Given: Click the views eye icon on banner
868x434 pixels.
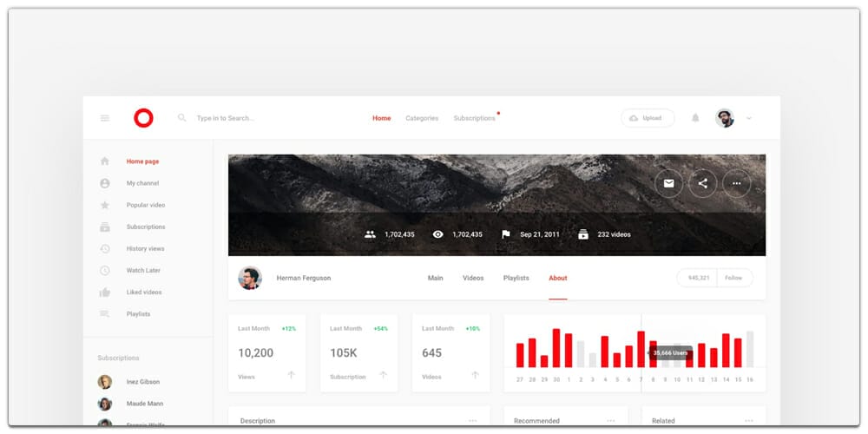Looking at the screenshot, I should click(x=437, y=234).
